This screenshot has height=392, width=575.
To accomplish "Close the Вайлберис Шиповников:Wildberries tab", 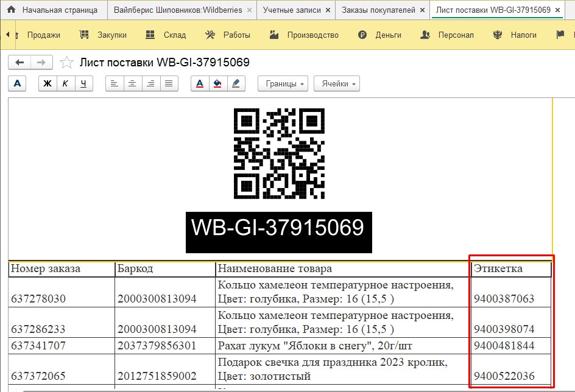I will point(249,10).
